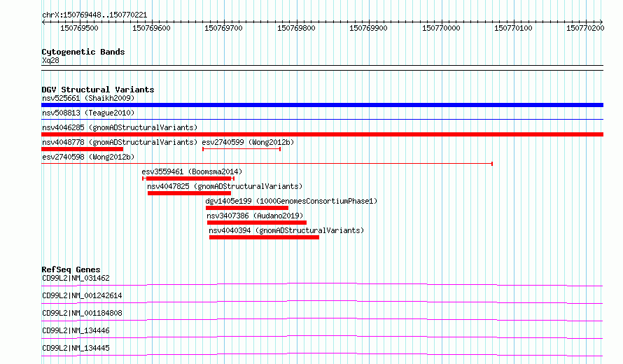The height and width of the screenshot is (364, 623).
Task: Open esv2740598 (Wong2012b) label
Action: pyautogui.click(x=88, y=157)
